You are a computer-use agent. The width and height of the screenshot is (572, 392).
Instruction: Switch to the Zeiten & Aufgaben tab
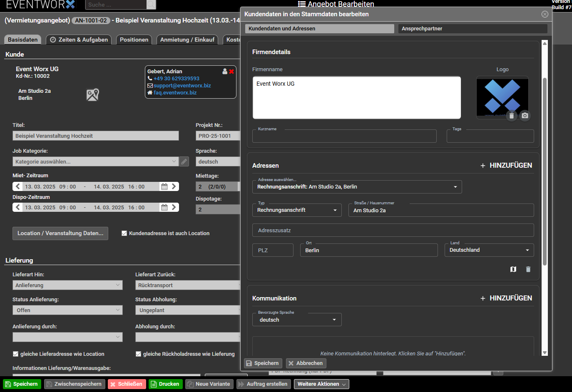pos(79,40)
